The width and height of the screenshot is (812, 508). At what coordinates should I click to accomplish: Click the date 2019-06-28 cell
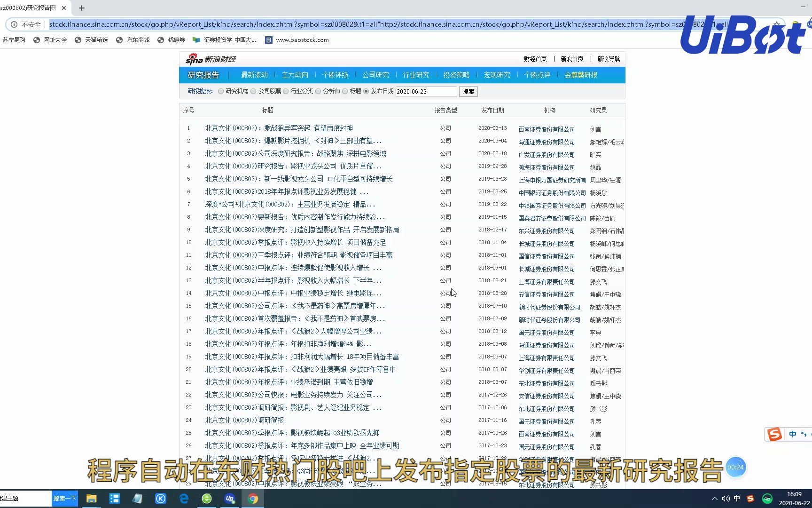point(492,166)
